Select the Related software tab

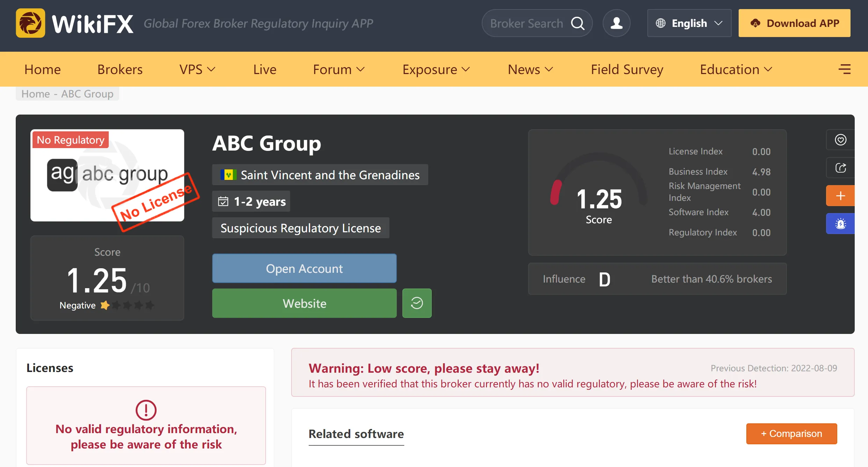(356, 434)
